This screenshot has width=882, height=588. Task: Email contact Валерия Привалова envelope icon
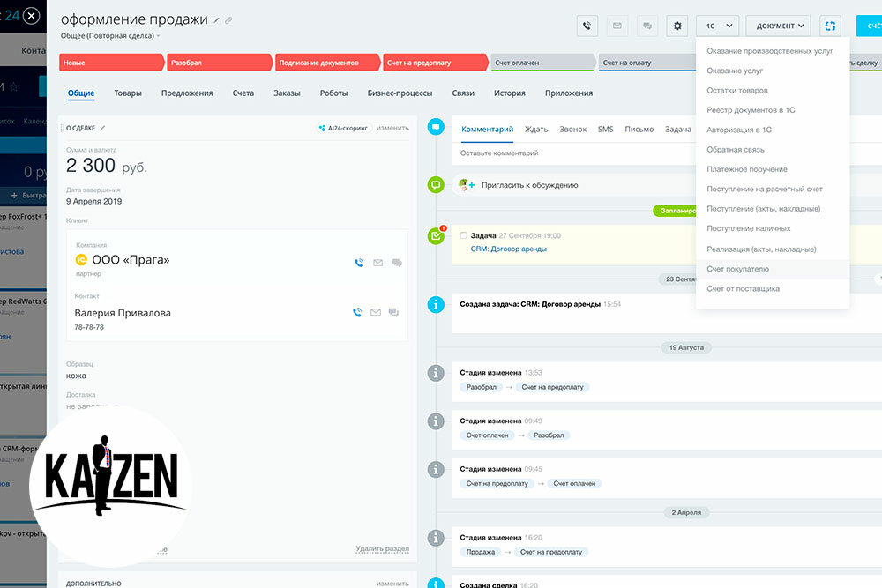pos(376,313)
